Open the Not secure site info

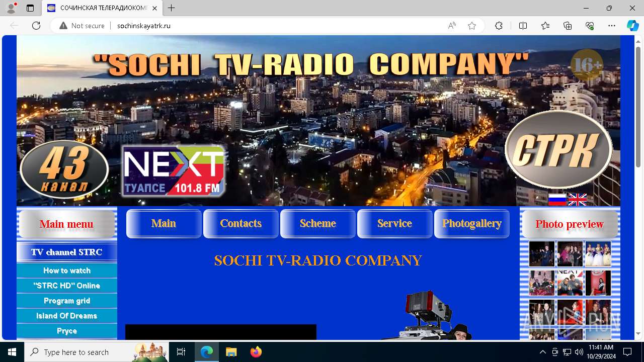pyautogui.click(x=82, y=26)
